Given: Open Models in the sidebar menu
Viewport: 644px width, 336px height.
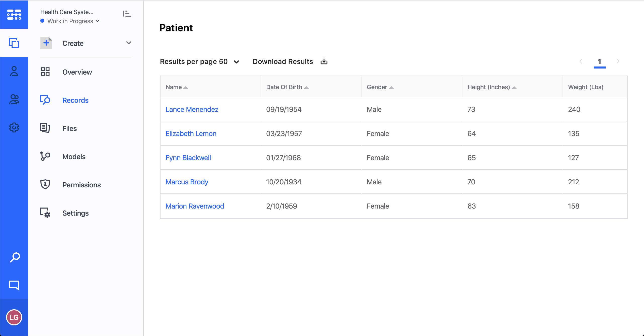Looking at the screenshot, I should (74, 157).
